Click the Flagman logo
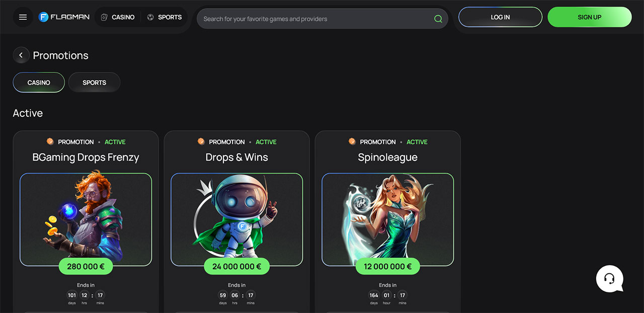The width and height of the screenshot is (644, 313). tap(64, 17)
